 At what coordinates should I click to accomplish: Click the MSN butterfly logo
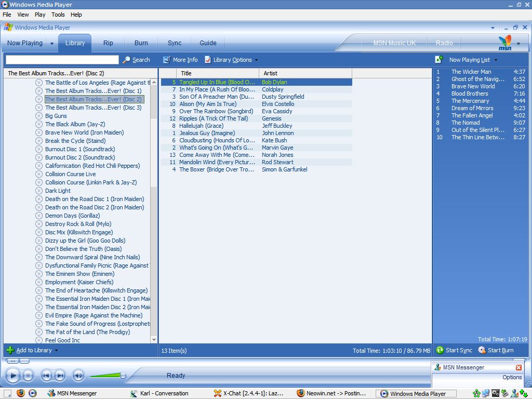point(505,43)
